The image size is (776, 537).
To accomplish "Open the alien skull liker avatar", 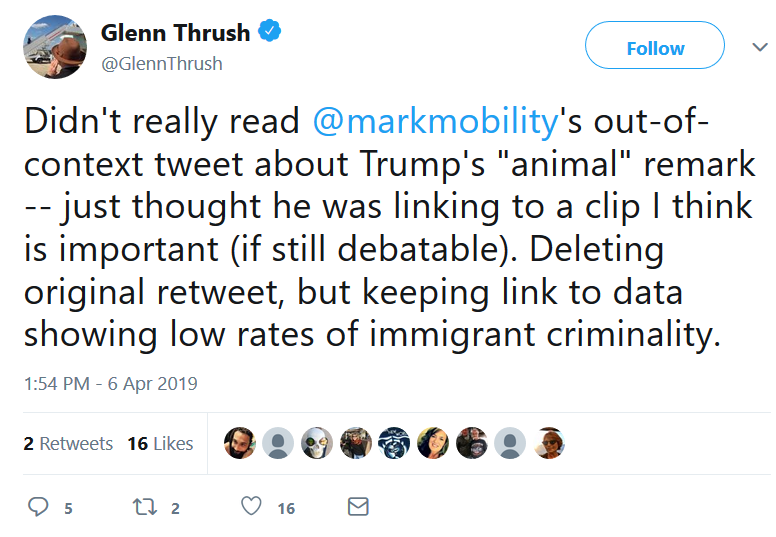I will [317, 443].
